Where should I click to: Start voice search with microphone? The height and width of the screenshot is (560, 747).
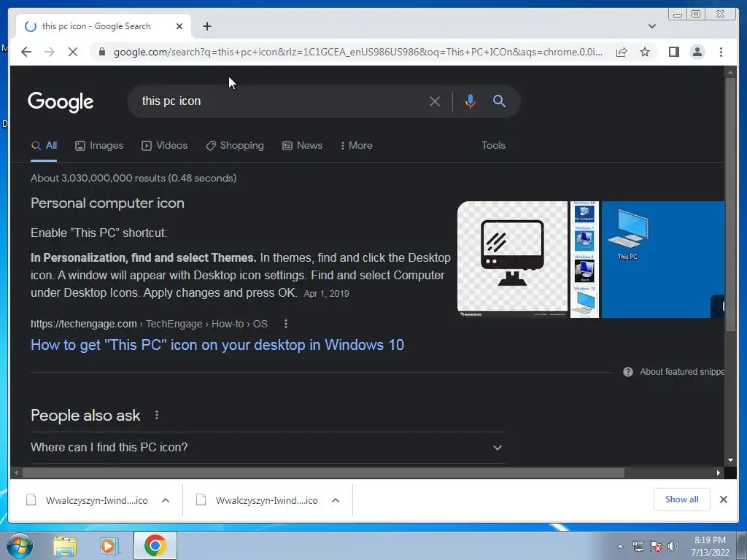[x=471, y=101]
